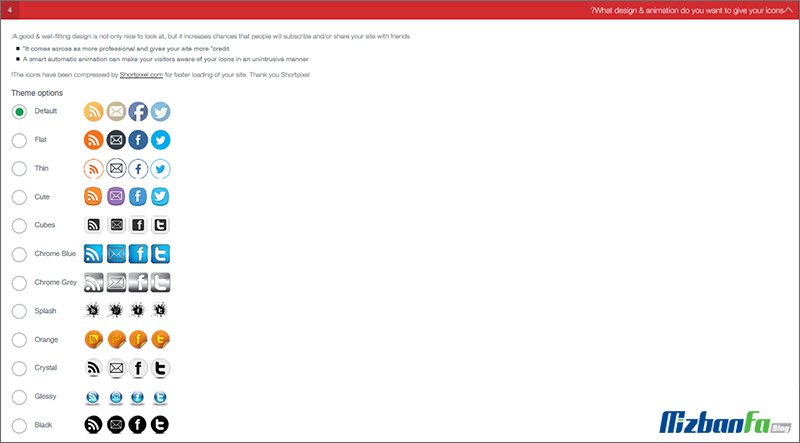Choose the Thin theme option
The image size is (800, 443).
point(19,169)
